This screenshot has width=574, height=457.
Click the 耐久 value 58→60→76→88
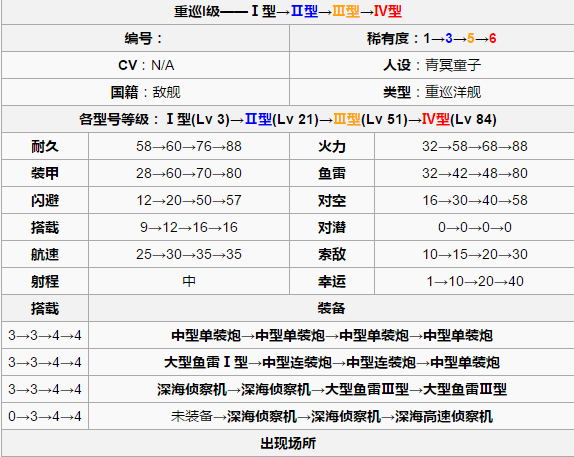click(x=189, y=146)
